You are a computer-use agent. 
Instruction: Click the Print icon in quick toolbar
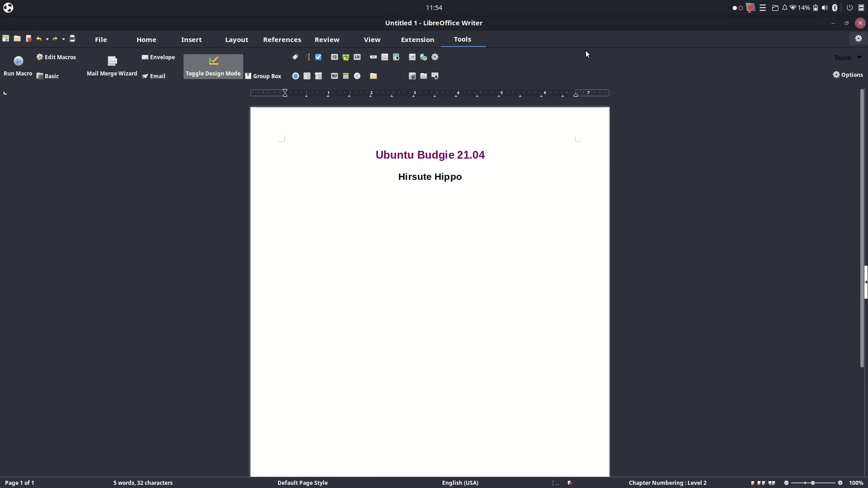[x=72, y=39]
